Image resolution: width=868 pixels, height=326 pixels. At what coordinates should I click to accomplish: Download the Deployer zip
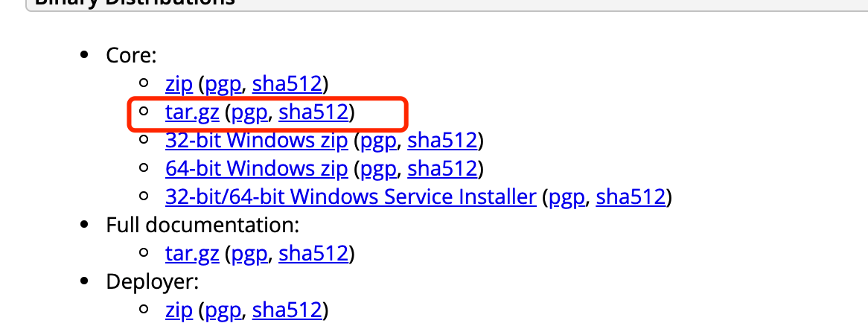point(179,310)
